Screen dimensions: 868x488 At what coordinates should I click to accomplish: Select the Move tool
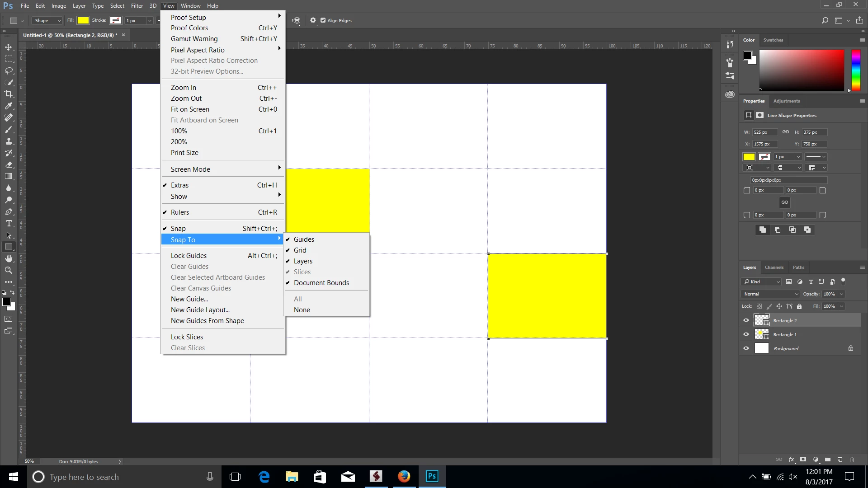click(x=9, y=47)
